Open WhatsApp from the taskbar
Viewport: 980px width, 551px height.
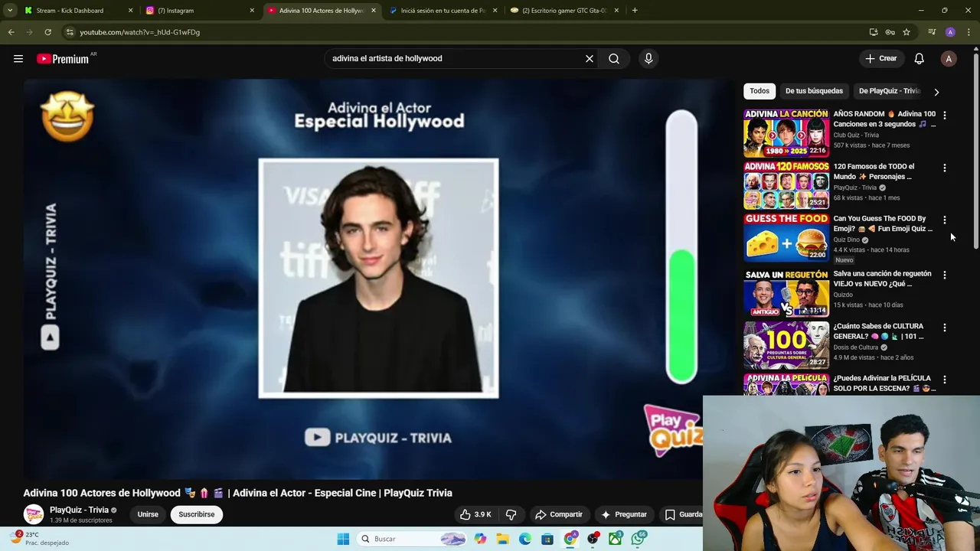point(638,539)
